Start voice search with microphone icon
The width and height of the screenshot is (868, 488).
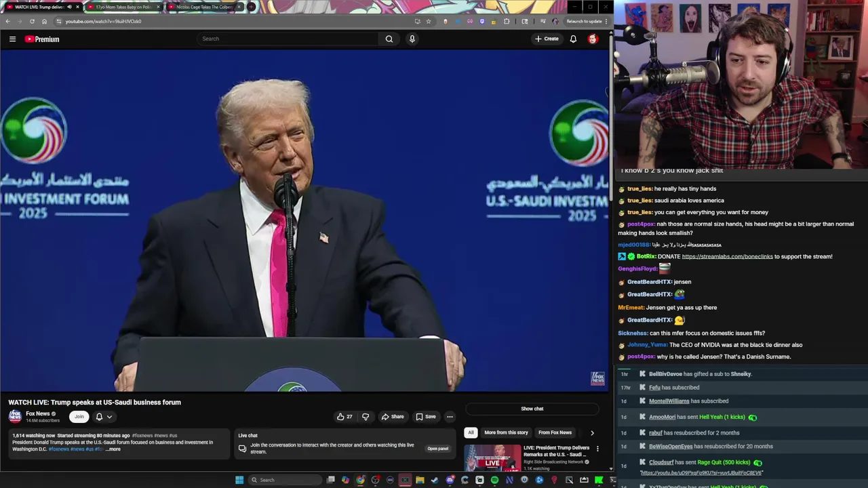(x=412, y=39)
